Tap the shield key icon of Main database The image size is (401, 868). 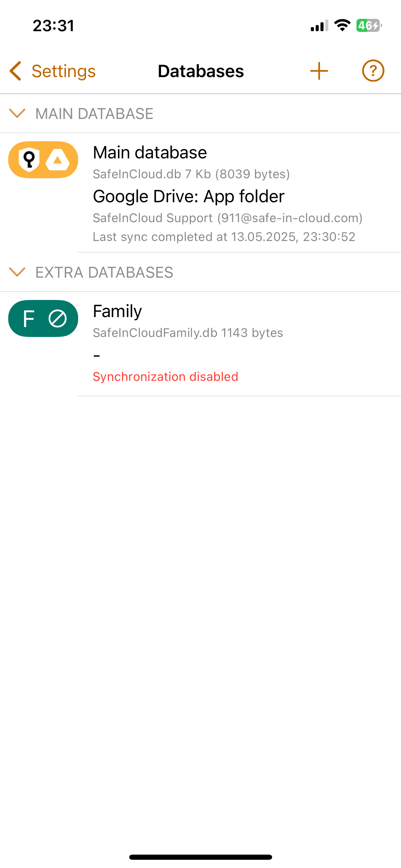coord(29,160)
